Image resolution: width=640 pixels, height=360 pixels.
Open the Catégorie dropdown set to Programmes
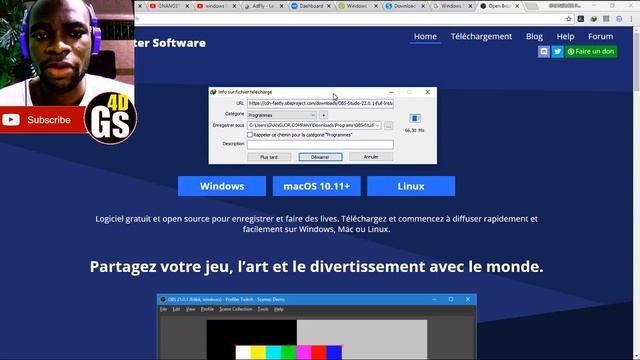point(282,115)
